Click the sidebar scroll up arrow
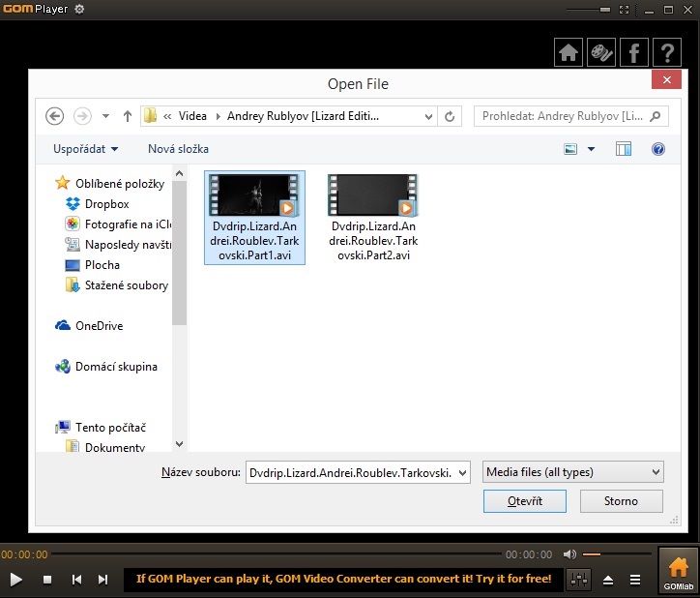 click(x=180, y=173)
